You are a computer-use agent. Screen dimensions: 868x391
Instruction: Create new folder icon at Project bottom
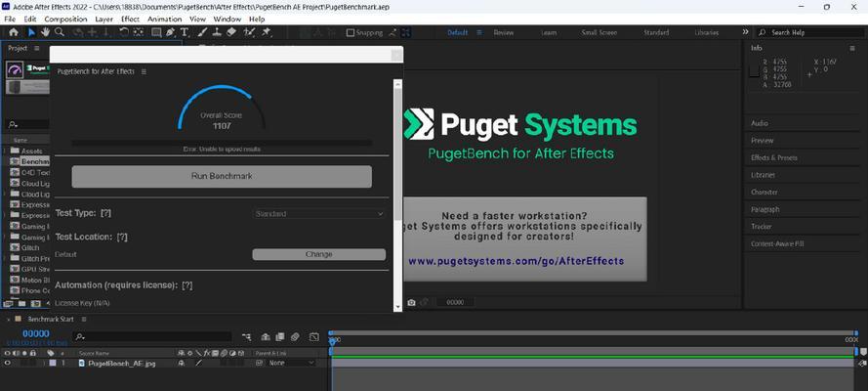pyautogui.click(x=21, y=303)
